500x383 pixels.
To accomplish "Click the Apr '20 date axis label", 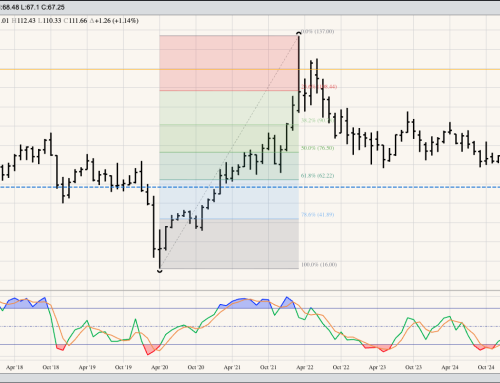I will point(160,367).
